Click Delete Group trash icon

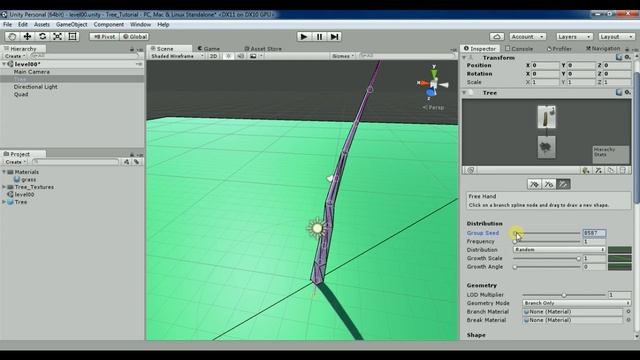tap(623, 170)
